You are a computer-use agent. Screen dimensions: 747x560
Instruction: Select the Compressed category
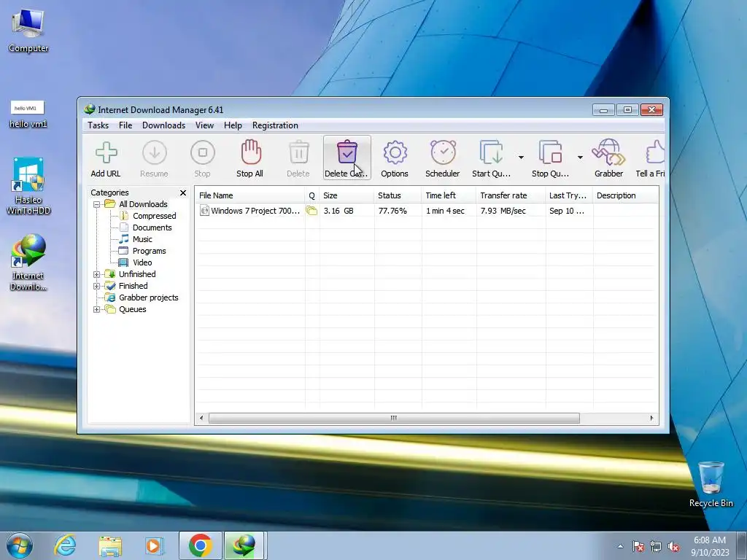(x=155, y=216)
